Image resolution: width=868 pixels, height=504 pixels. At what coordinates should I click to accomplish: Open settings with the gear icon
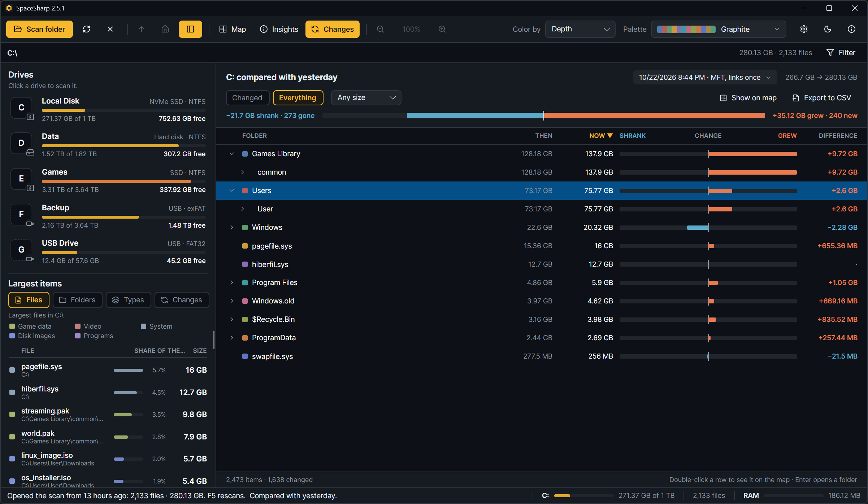coord(804,29)
